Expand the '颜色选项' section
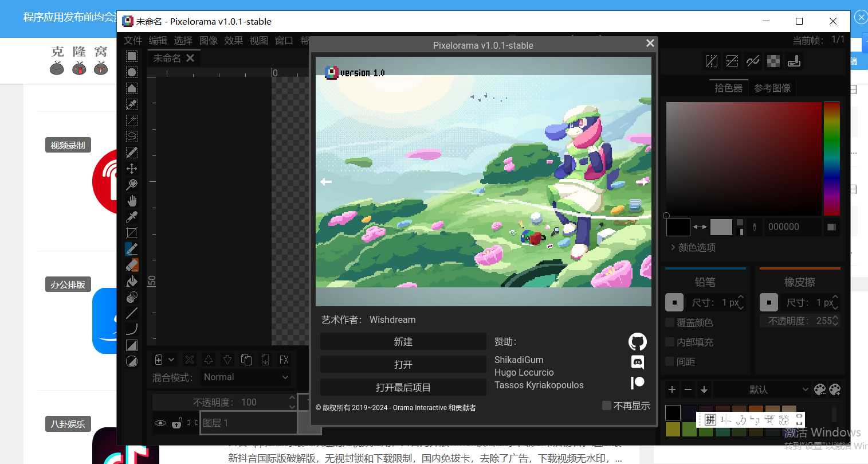This screenshot has height=464, width=868. pos(693,248)
